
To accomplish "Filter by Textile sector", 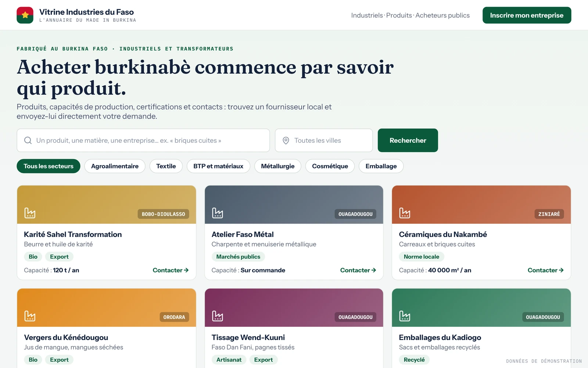I will click(166, 166).
